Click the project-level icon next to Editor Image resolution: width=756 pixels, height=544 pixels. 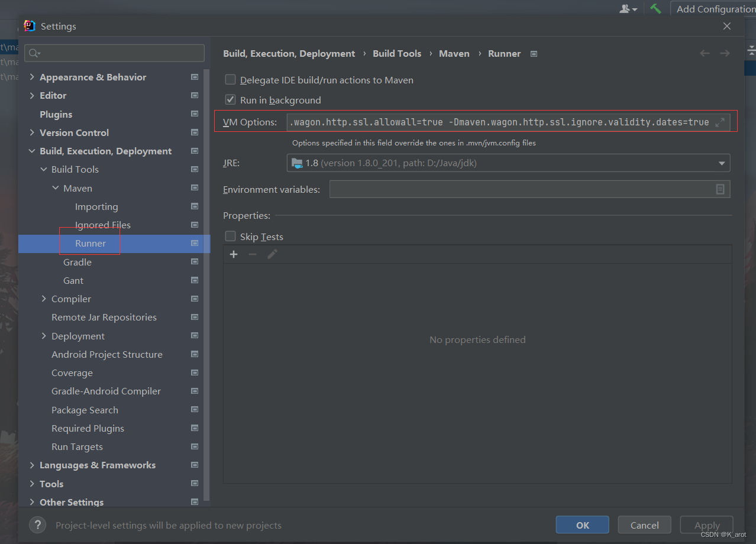195,95
